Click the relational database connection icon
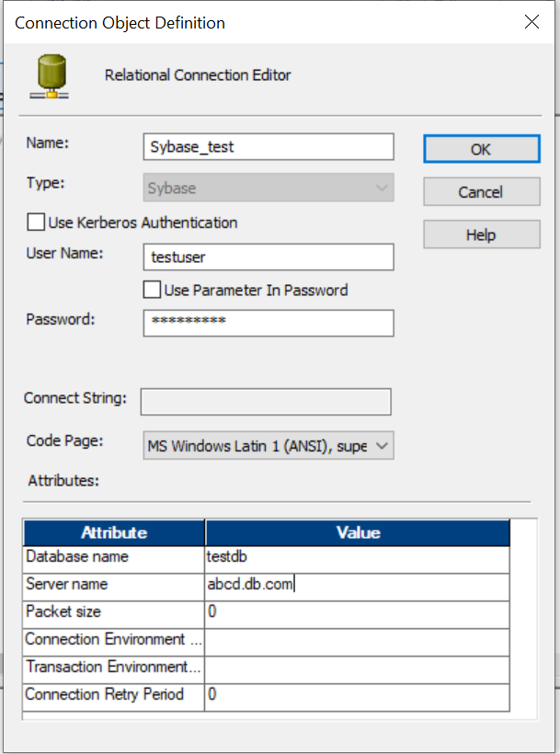This screenshot has width=560, height=754. 50,76
